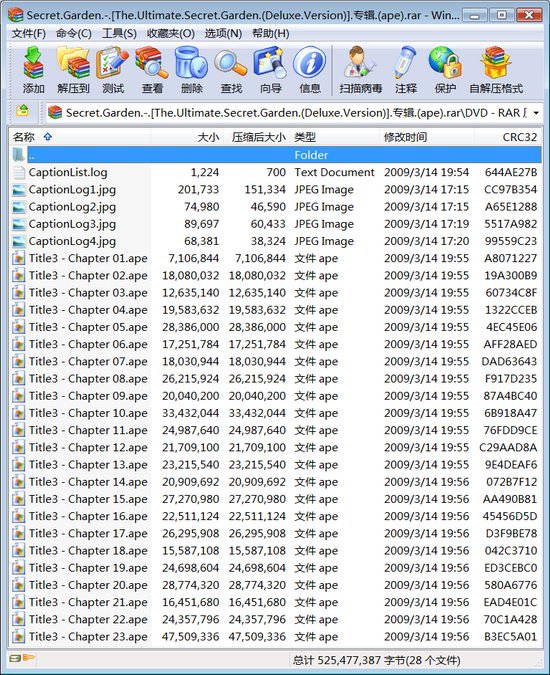Click the Title3 - Chapter 01.ape file icon
550x675 pixels.
tap(19, 258)
